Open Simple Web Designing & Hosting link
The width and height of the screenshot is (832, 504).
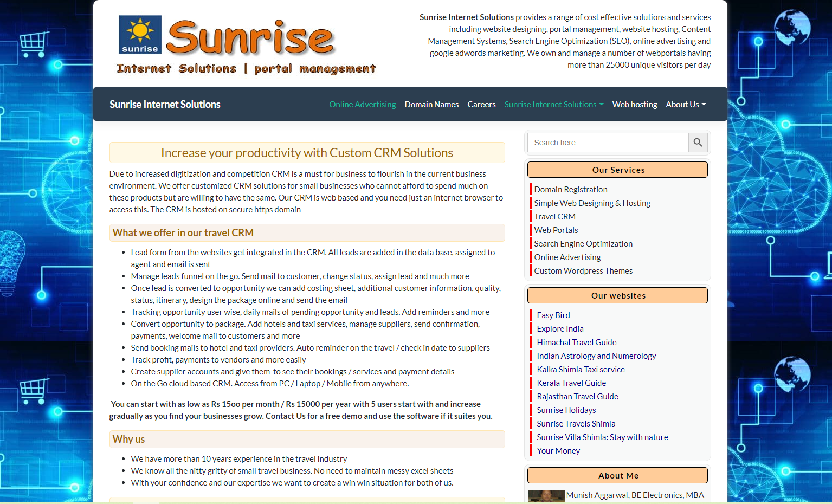(x=592, y=203)
